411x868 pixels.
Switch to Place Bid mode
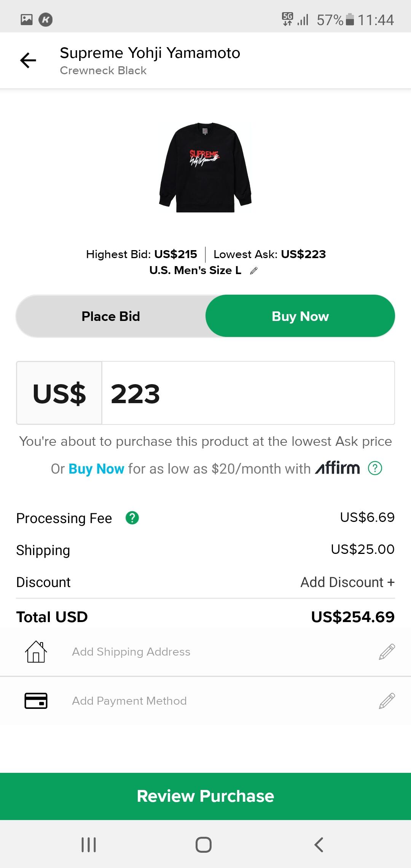click(x=111, y=316)
